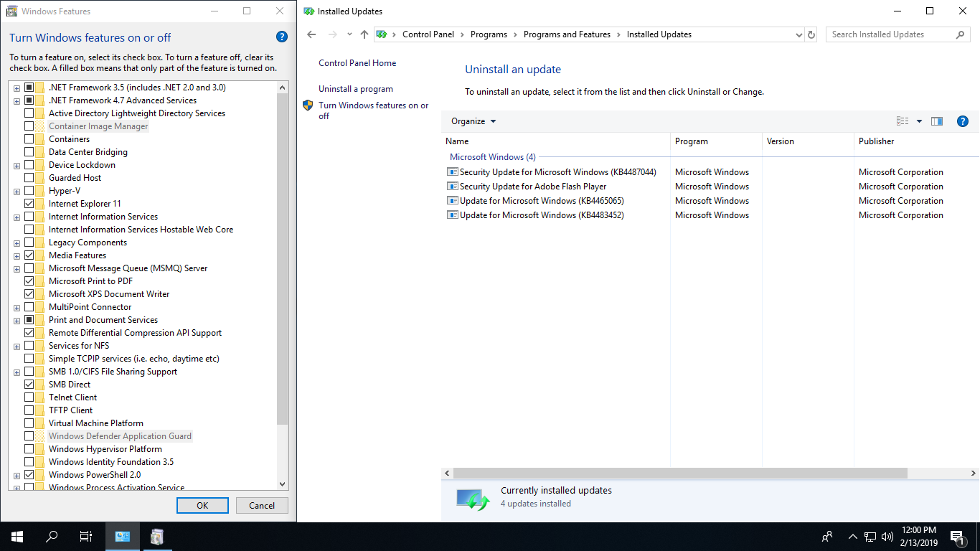Image resolution: width=980 pixels, height=551 pixels.
Task: Click the Windows Features vertical scrollbar
Action: pos(282,258)
